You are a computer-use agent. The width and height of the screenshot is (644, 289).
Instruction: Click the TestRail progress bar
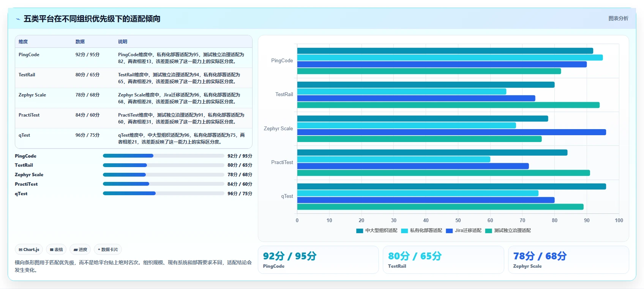coord(163,165)
